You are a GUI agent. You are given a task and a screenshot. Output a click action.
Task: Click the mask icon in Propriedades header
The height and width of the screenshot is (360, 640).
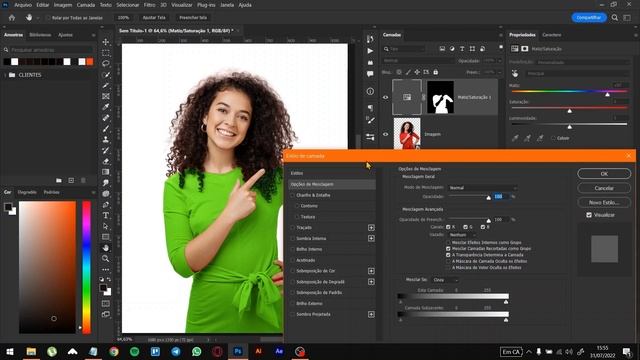[524, 49]
